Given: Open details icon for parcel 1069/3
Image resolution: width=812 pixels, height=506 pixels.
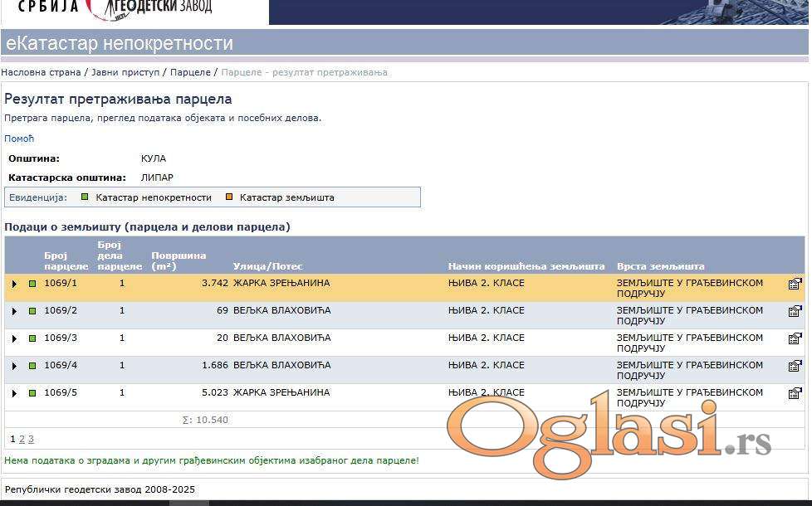Looking at the screenshot, I should (795, 338).
